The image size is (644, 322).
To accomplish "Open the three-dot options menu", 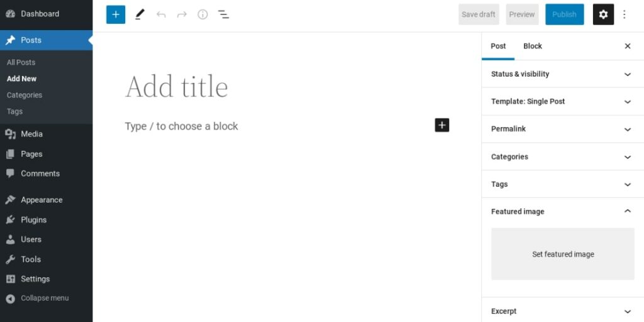I will pyautogui.click(x=624, y=14).
